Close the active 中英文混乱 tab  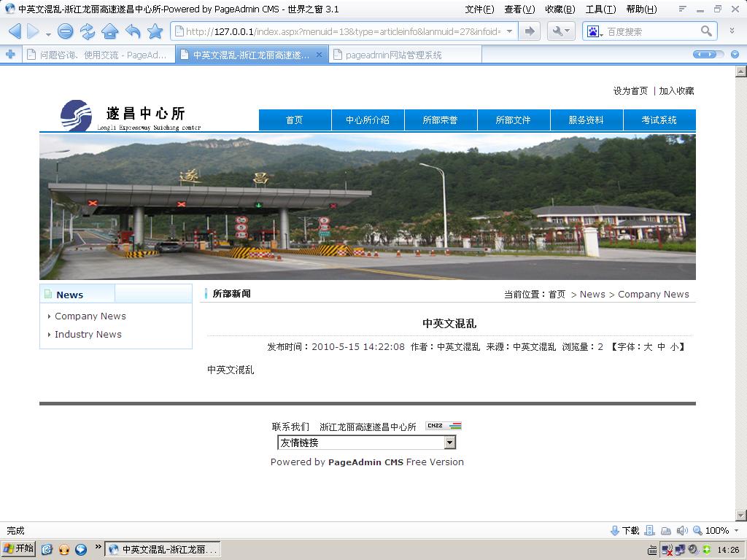[x=320, y=54]
